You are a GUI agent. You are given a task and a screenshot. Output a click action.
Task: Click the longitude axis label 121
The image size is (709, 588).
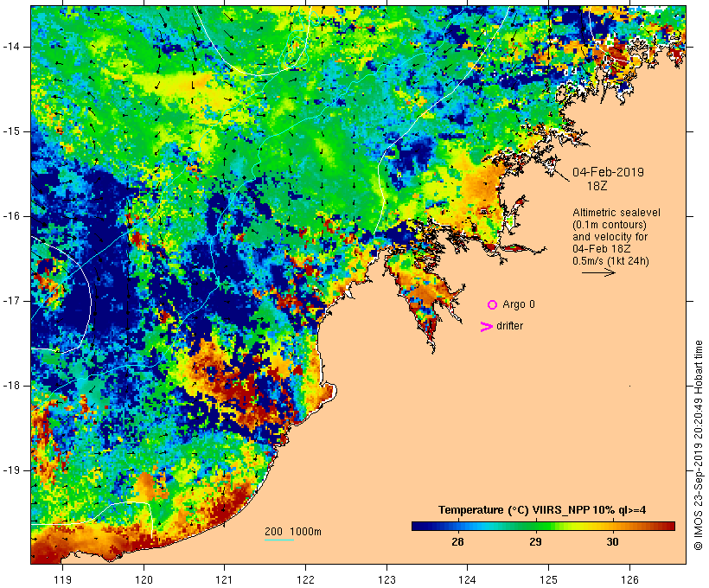[x=224, y=579]
